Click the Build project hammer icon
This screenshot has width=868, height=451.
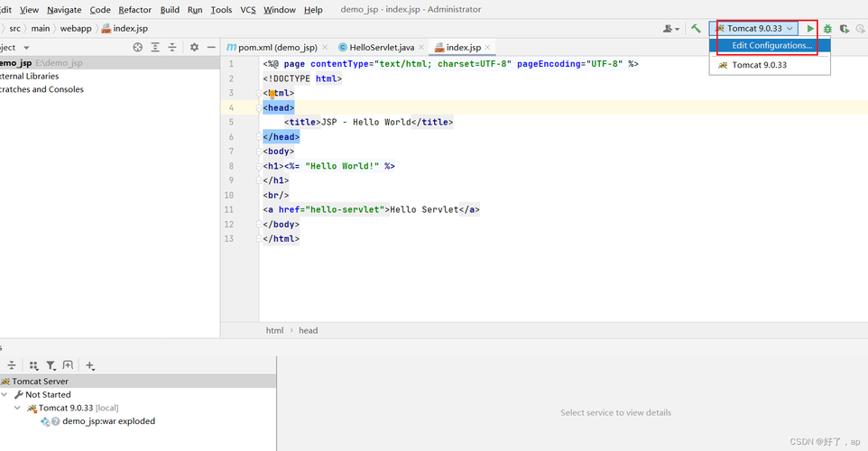pos(696,28)
